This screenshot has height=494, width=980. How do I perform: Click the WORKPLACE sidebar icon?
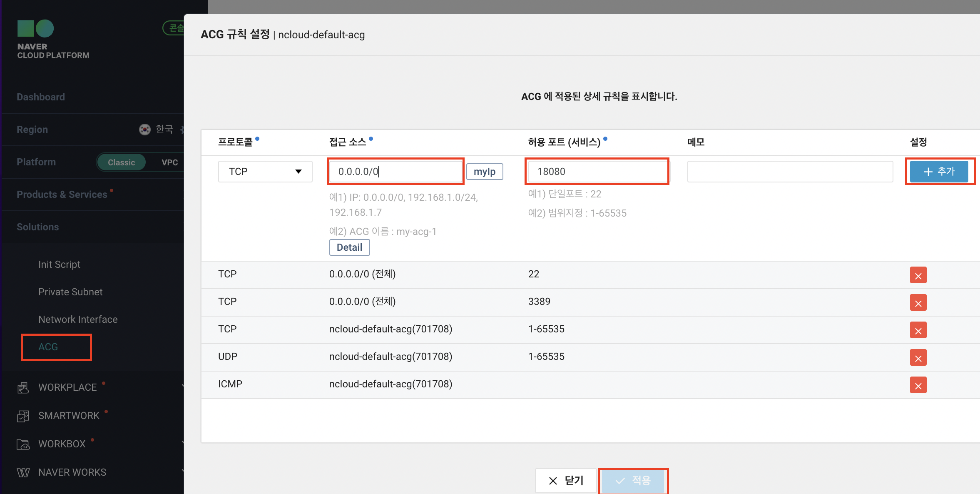pos(23,388)
